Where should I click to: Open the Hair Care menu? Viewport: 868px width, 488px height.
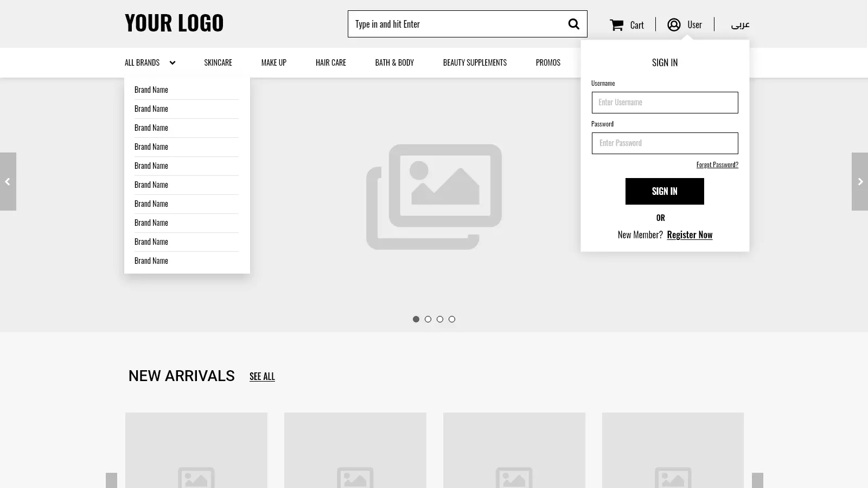[x=331, y=62]
